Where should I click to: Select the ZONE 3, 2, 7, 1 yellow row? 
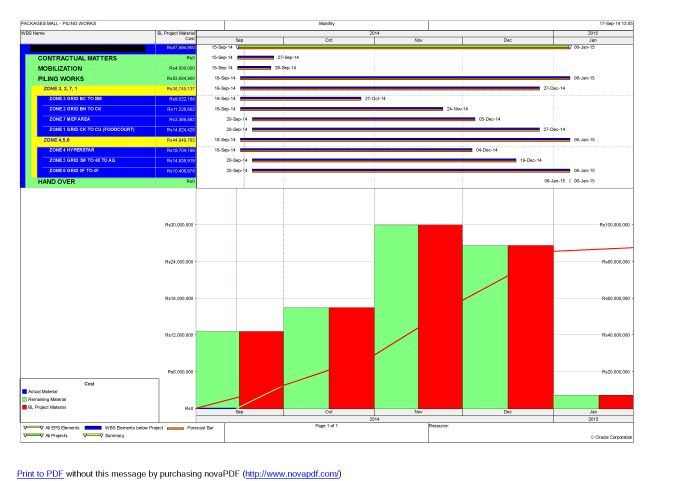click(x=114, y=89)
